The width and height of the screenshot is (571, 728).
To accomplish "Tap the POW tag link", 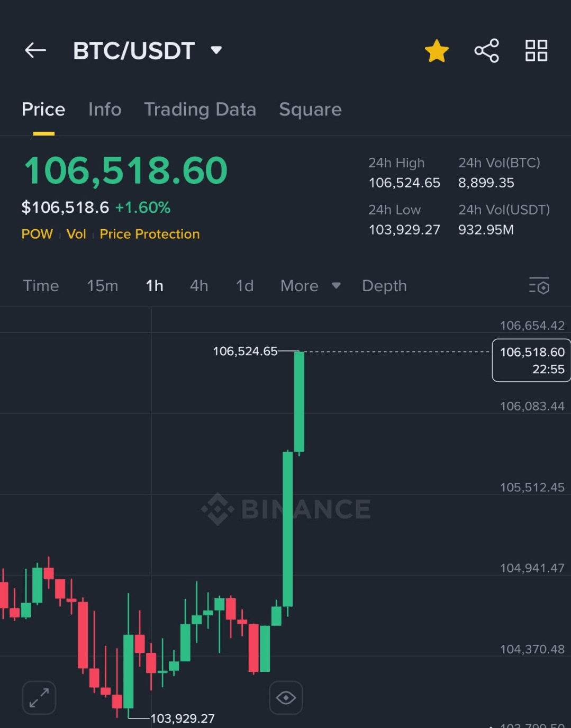I will point(37,234).
